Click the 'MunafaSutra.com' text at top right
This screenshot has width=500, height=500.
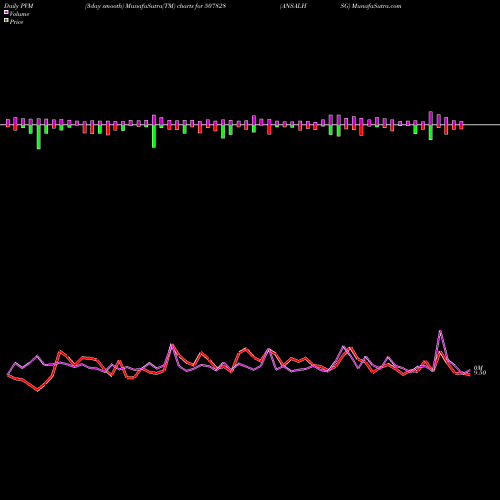coord(377,6)
